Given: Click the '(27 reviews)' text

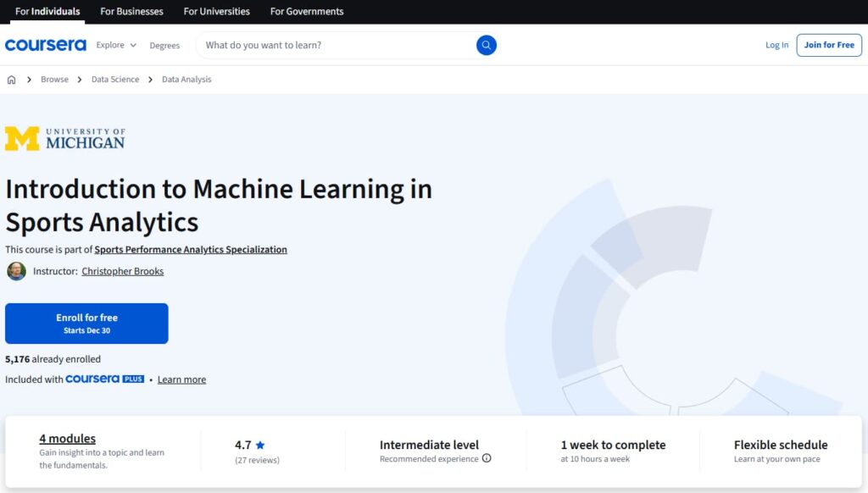Looking at the screenshot, I should coord(257,460).
